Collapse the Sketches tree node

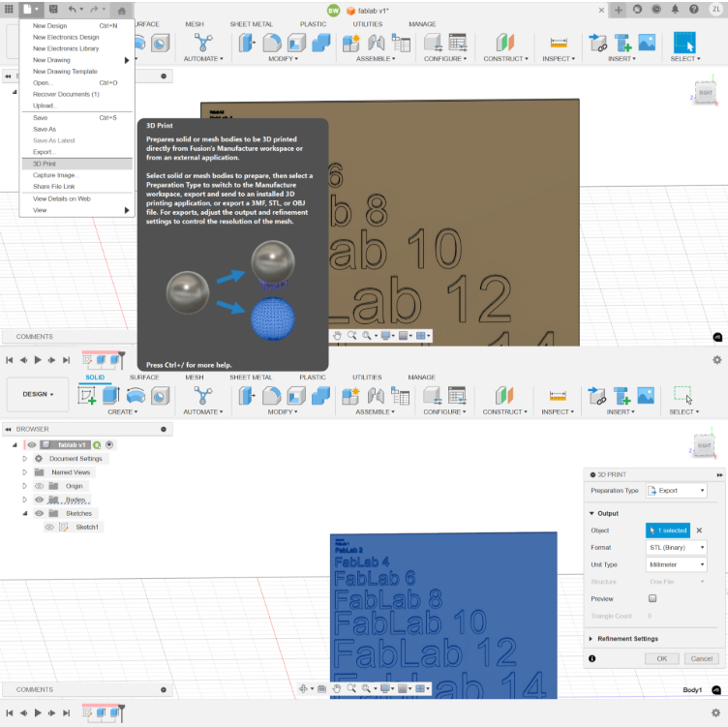24,513
